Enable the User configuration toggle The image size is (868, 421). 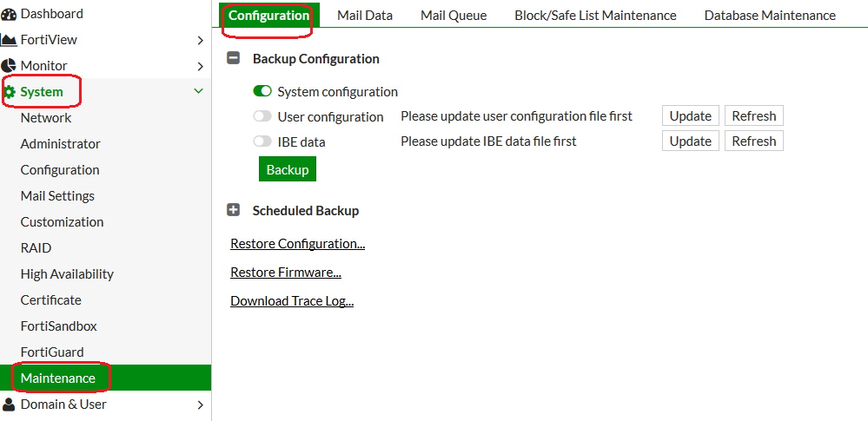pos(262,116)
